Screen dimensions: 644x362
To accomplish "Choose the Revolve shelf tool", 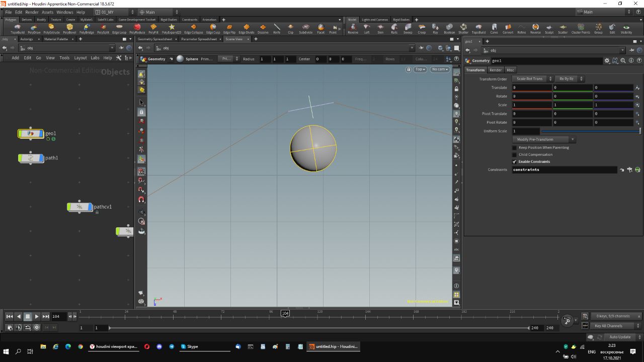I will [x=353, y=28].
